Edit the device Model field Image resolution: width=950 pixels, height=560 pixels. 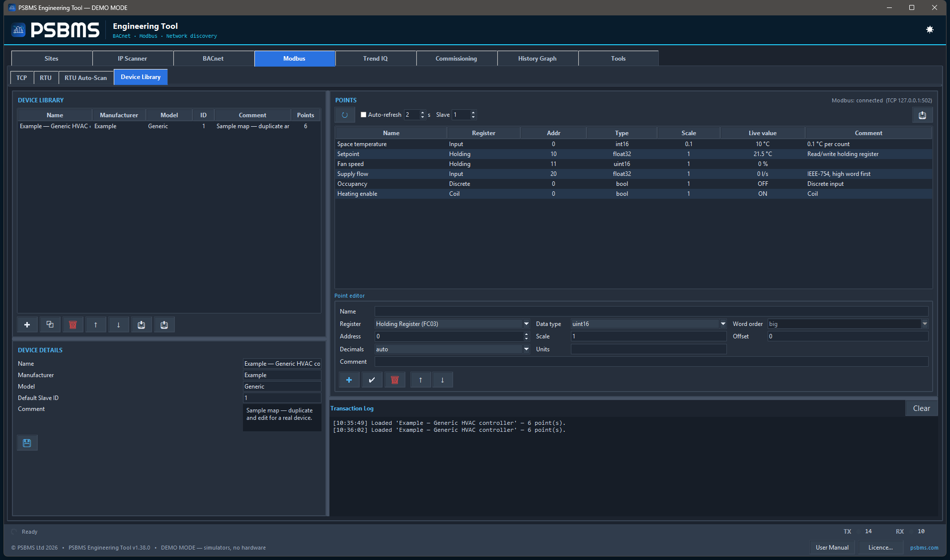(282, 387)
